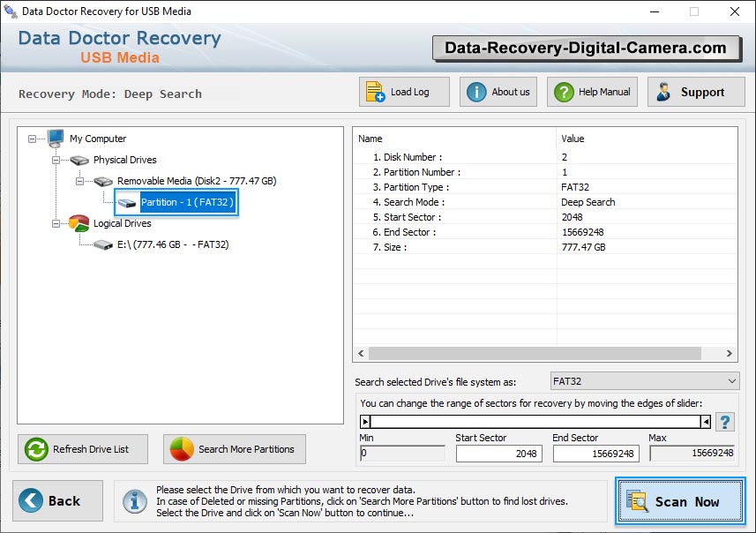Click the '777.47 GB' size value cell

(583, 247)
